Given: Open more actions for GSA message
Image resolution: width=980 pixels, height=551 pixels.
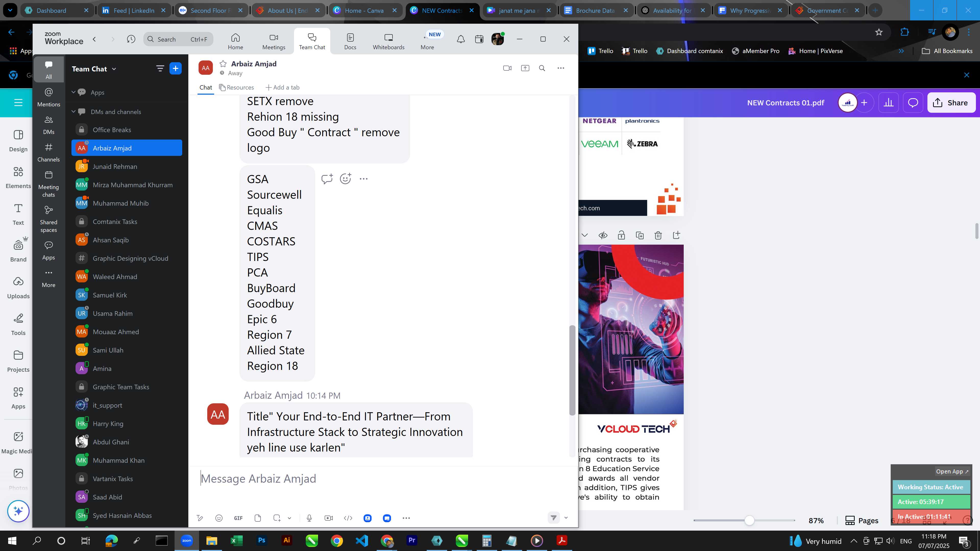Looking at the screenshot, I should (x=363, y=179).
